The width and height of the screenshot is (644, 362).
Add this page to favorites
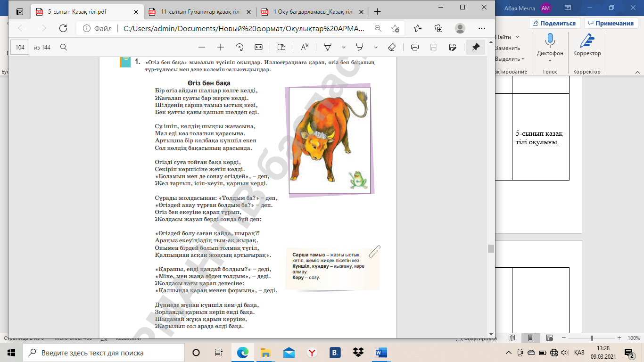(395, 28)
